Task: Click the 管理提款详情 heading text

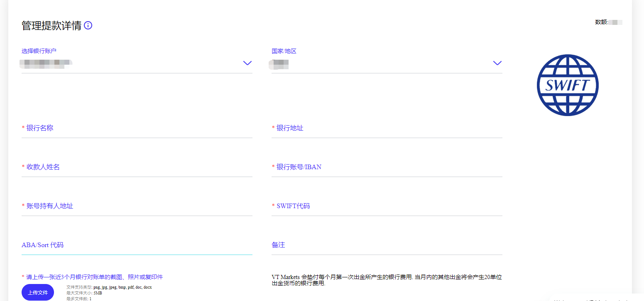Action: coord(51,26)
